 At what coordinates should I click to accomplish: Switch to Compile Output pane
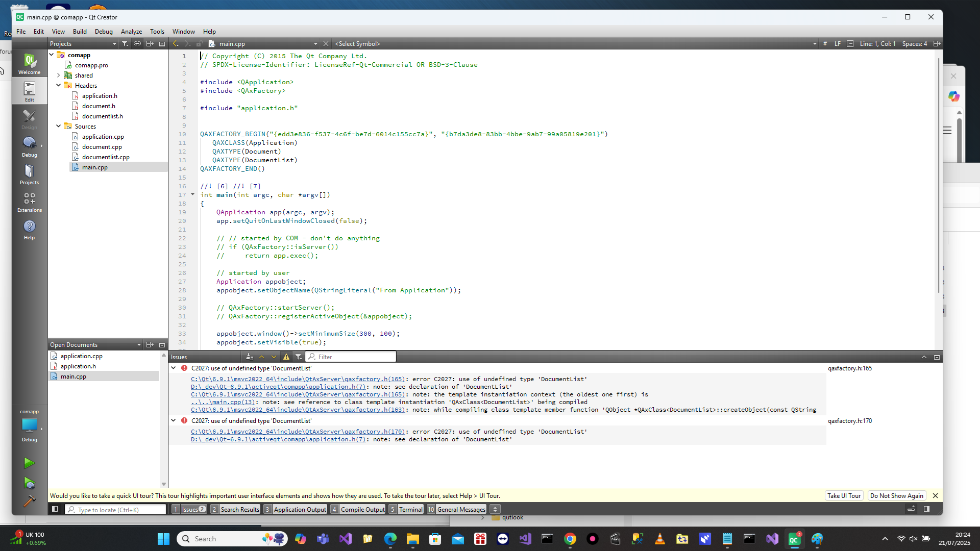(358, 509)
